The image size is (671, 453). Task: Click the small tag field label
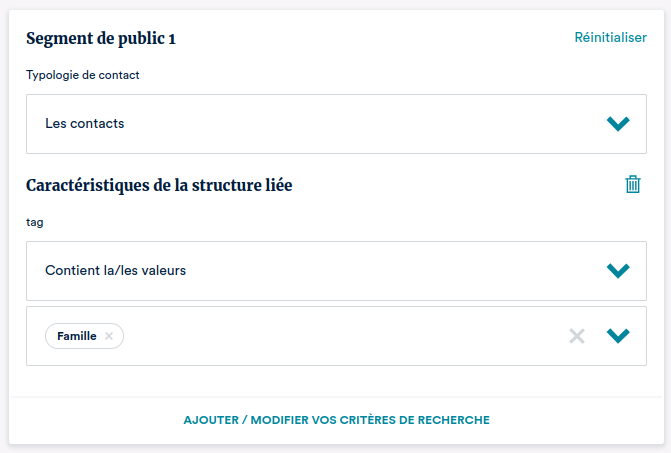tap(35, 222)
